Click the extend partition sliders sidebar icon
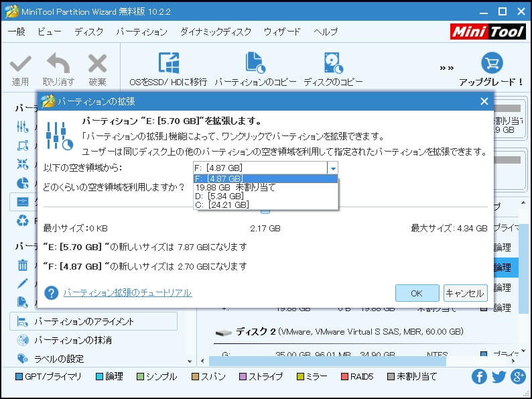 click(x=22, y=127)
